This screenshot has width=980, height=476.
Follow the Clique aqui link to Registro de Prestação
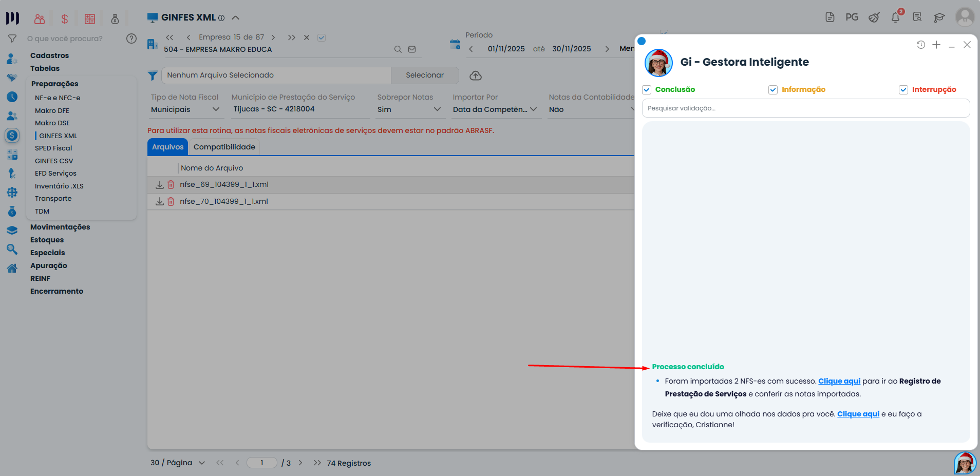pos(839,381)
